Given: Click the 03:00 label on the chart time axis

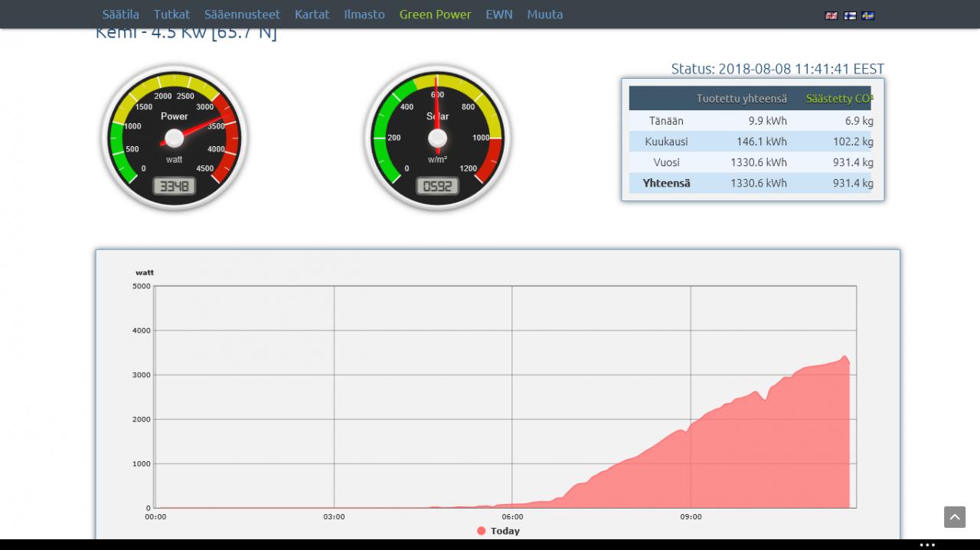Looking at the screenshot, I should tap(334, 517).
